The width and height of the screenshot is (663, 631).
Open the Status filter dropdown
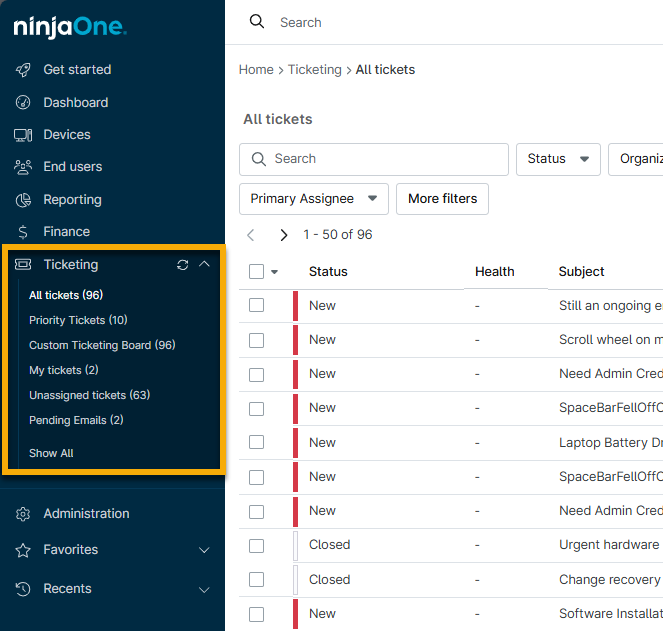tap(557, 159)
